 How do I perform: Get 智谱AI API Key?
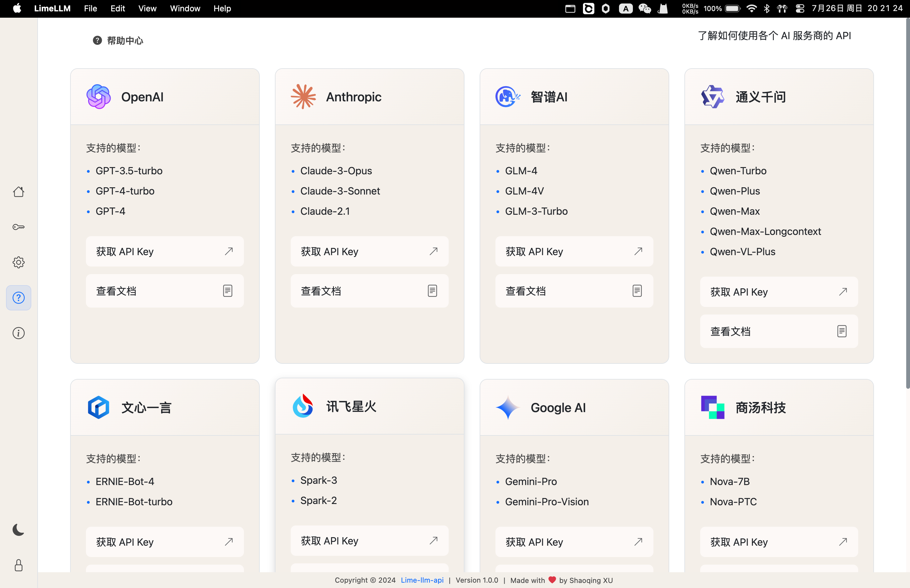(574, 251)
